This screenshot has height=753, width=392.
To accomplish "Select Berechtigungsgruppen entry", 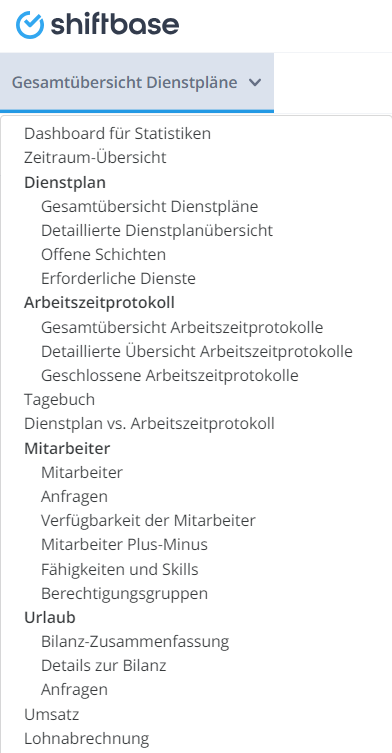I will coord(124,594).
